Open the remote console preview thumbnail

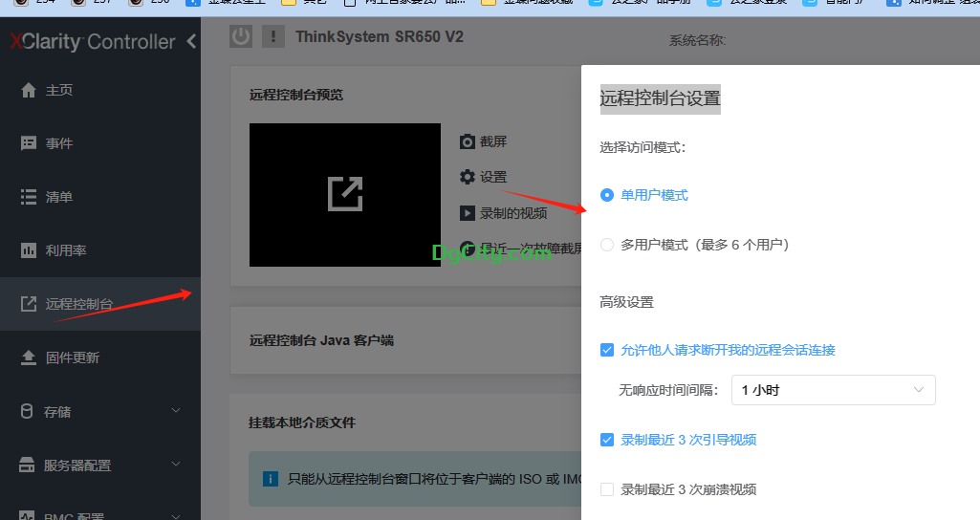pos(345,194)
